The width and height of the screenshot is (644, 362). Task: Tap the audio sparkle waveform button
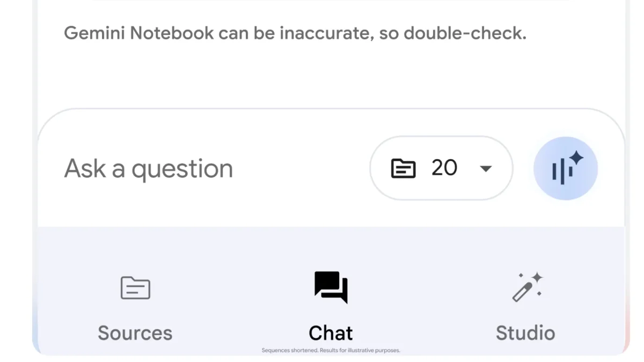point(566,168)
